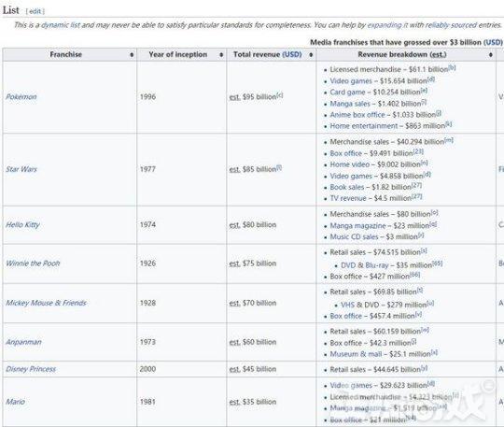Select year 1974 in Hello Kitty row
This screenshot has width=504, height=427.
147,224
